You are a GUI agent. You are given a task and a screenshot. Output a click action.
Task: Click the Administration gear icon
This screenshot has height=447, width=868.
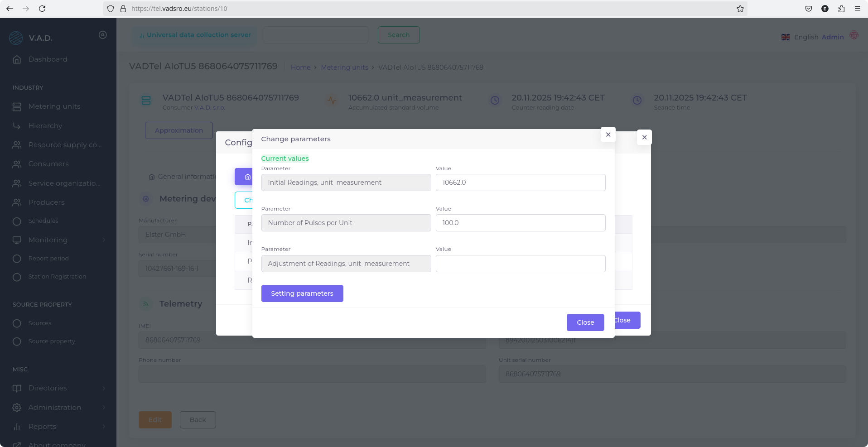tap(17, 408)
